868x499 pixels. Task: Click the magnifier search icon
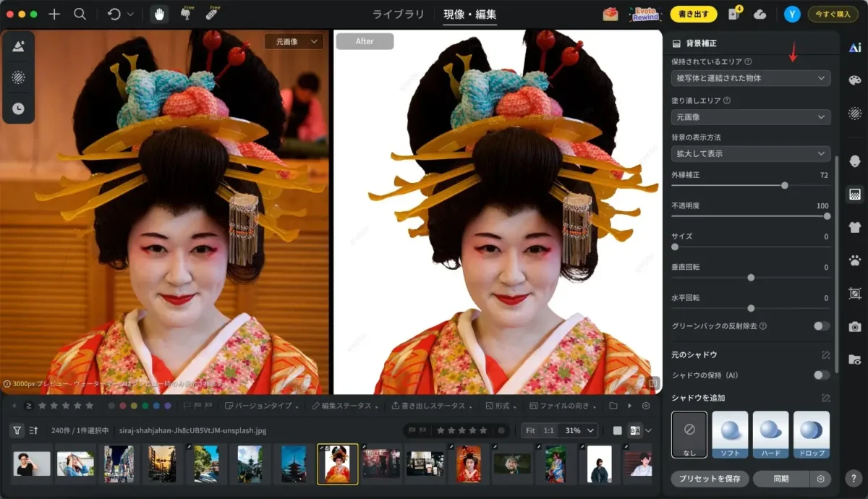point(80,14)
